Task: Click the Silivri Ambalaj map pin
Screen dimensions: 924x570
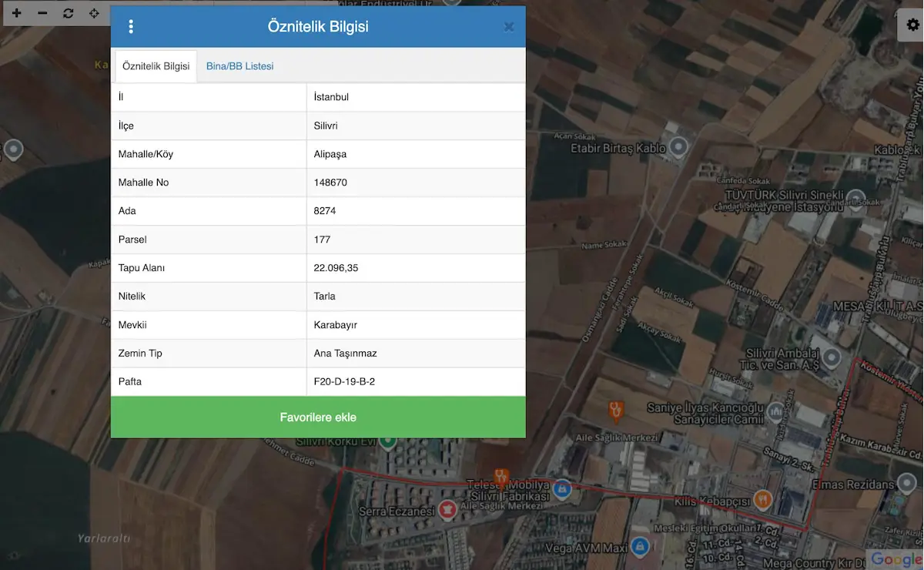Action: pyautogui.click(x=832, y=357)
